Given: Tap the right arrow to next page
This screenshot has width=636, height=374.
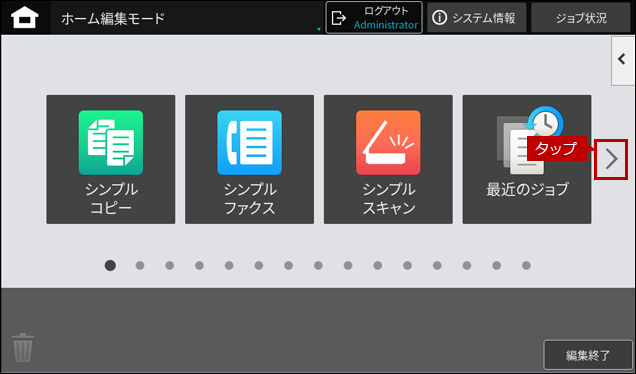Looking at the screenshot, I should [x=611, y=159].
